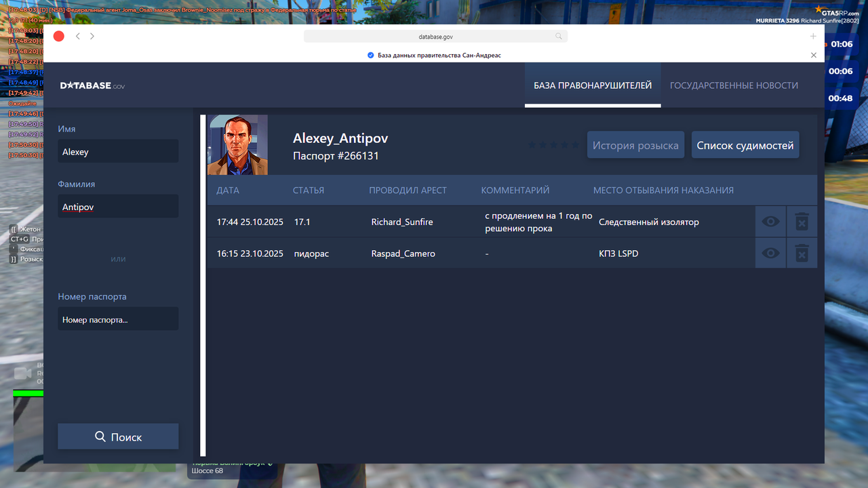Image resolution: width=868 pixels, height=488 pixels.
Task: Click comment 'с продлением на 1 год'
Action: [538, 222]
